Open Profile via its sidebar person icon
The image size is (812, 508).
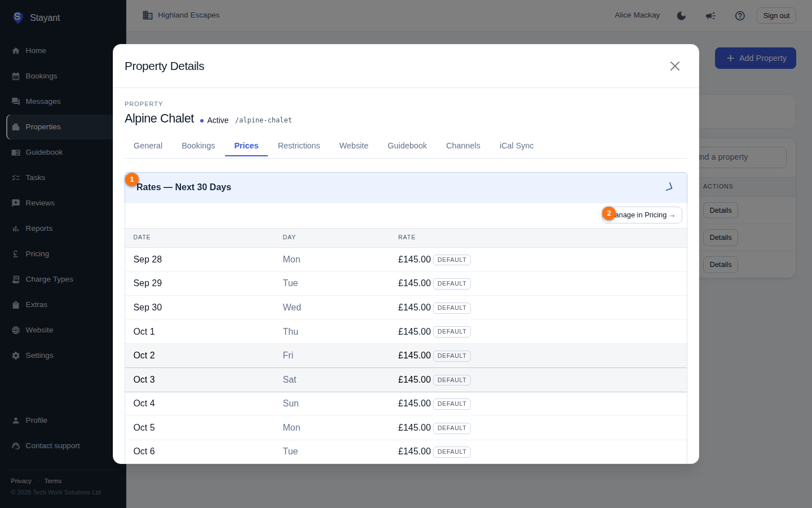16,421
